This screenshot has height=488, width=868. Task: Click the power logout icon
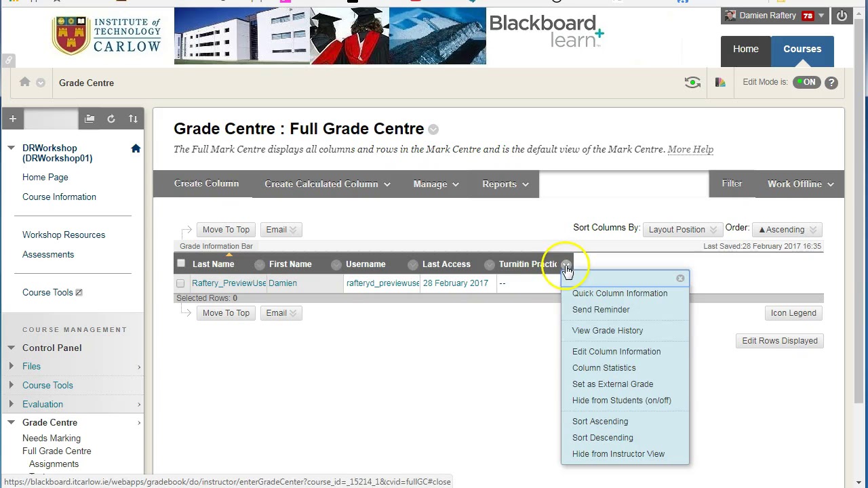tap(842, 16)
